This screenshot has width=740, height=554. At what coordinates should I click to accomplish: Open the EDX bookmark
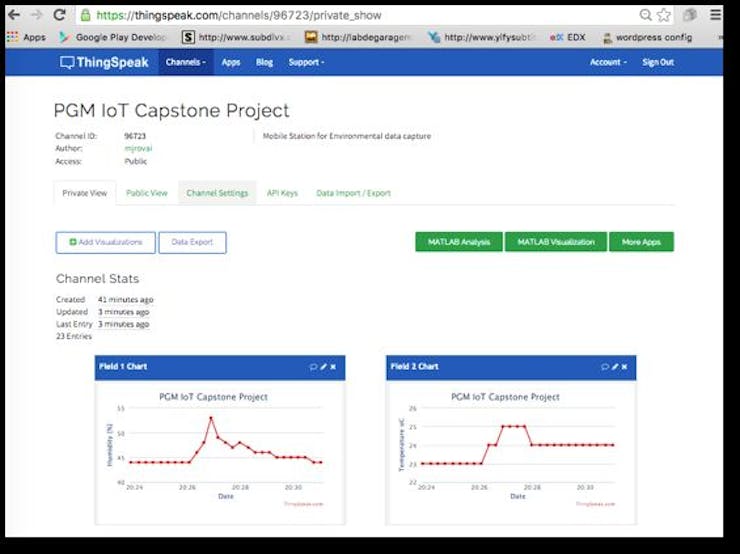(568, 37)
